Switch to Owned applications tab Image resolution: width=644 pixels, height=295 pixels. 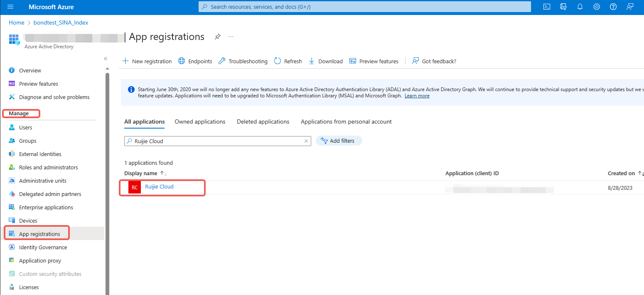click(200, 121)
